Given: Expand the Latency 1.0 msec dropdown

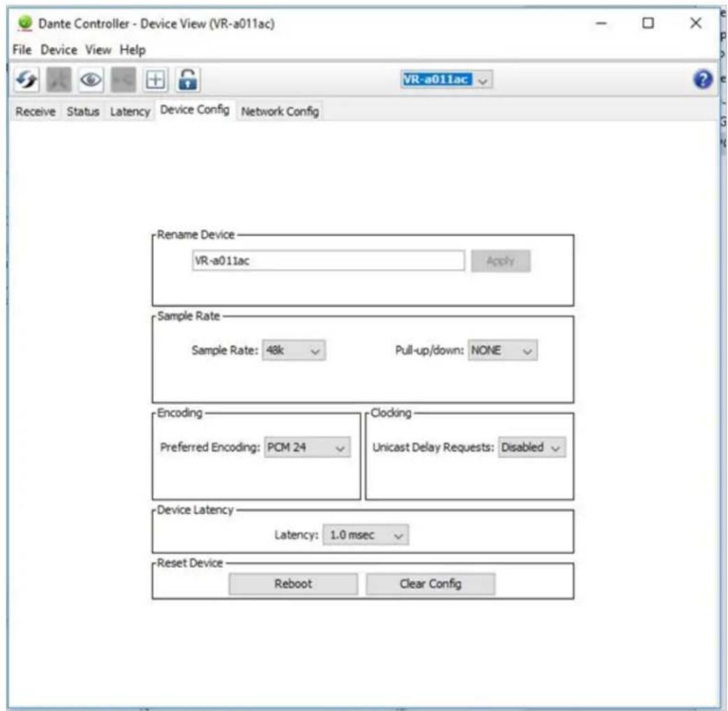Looking at the screenshot, I should click(x=366, y=535).
